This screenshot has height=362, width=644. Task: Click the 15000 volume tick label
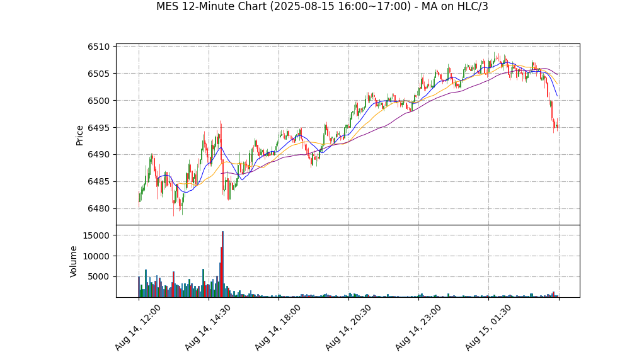[x=96, y=235]
